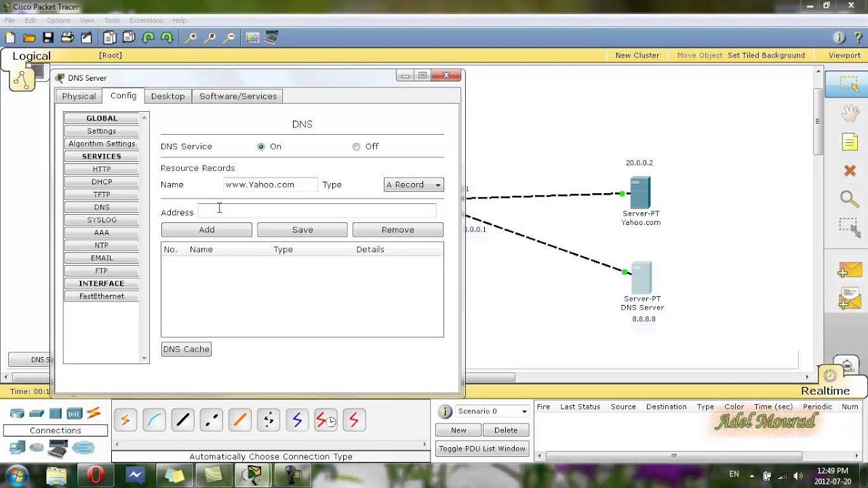The image size is (868, 488).
Task: Click the Paste toolbar icon
Action: tap(129, 38)
